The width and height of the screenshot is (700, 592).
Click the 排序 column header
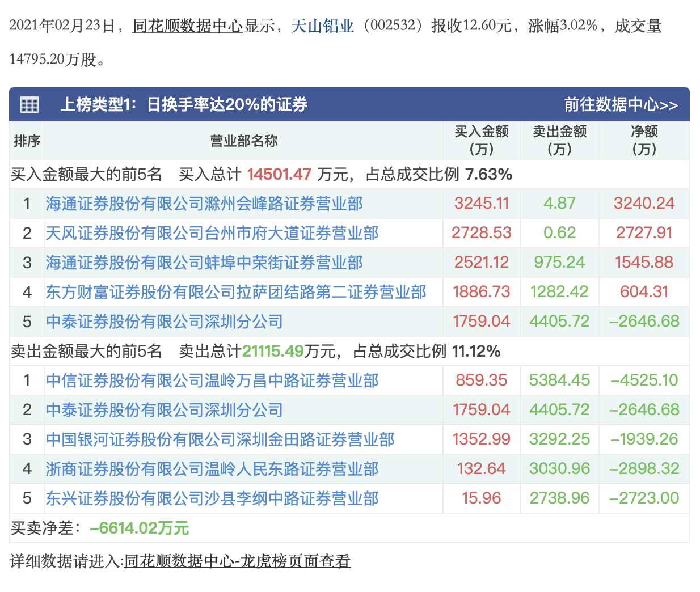pyautogui.click(x=27, y=141)
